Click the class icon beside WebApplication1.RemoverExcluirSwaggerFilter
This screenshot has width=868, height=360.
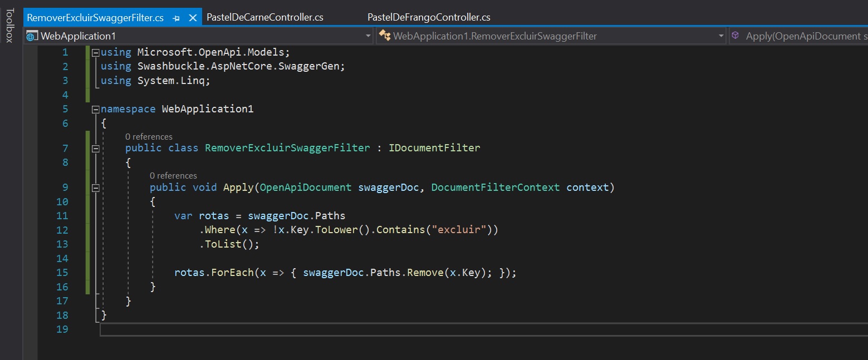[x=384, y=36]
